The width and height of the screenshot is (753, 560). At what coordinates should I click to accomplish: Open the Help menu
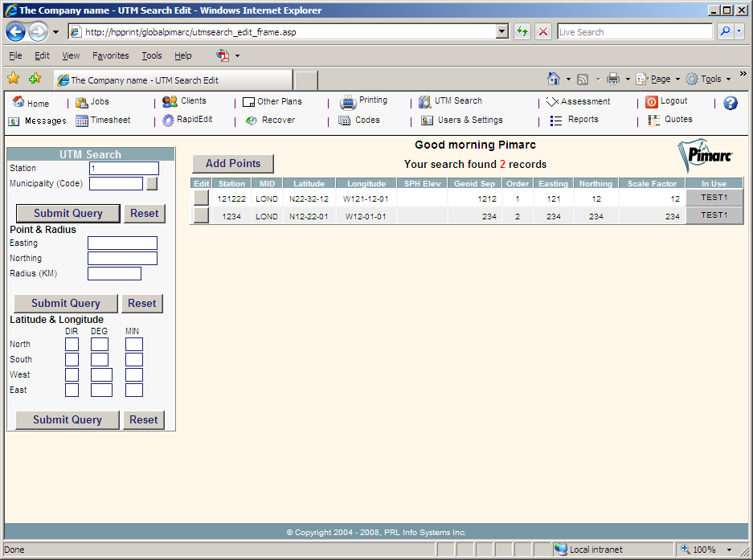pos(183,55)
